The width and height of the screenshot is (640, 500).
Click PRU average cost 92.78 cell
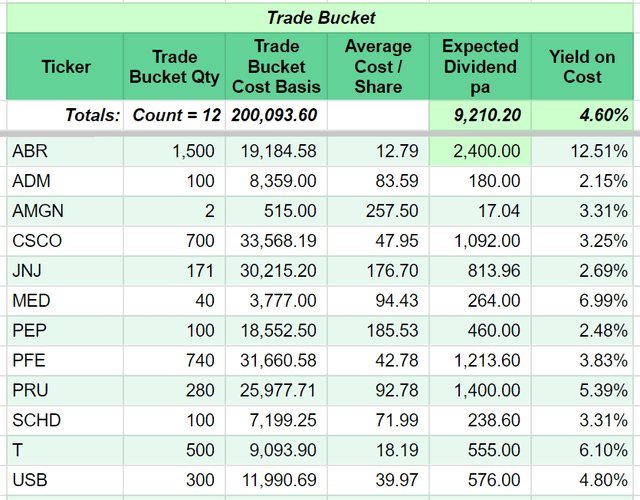point(378,391)
